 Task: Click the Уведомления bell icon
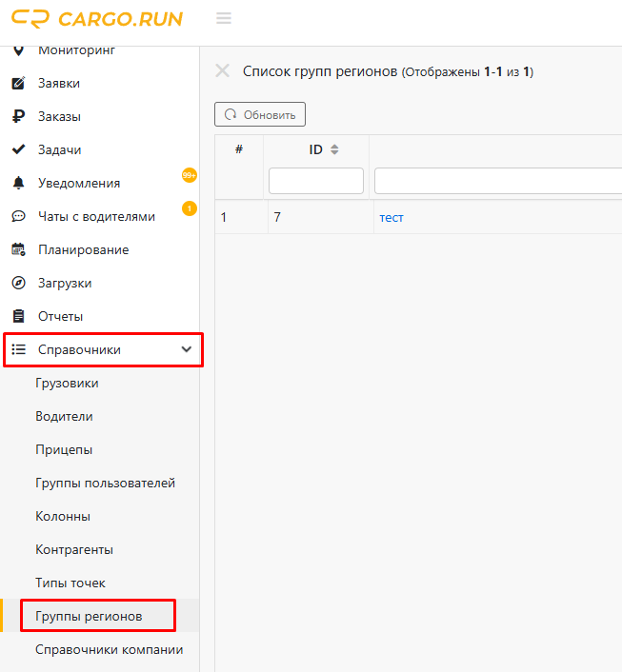click(18, 184)
